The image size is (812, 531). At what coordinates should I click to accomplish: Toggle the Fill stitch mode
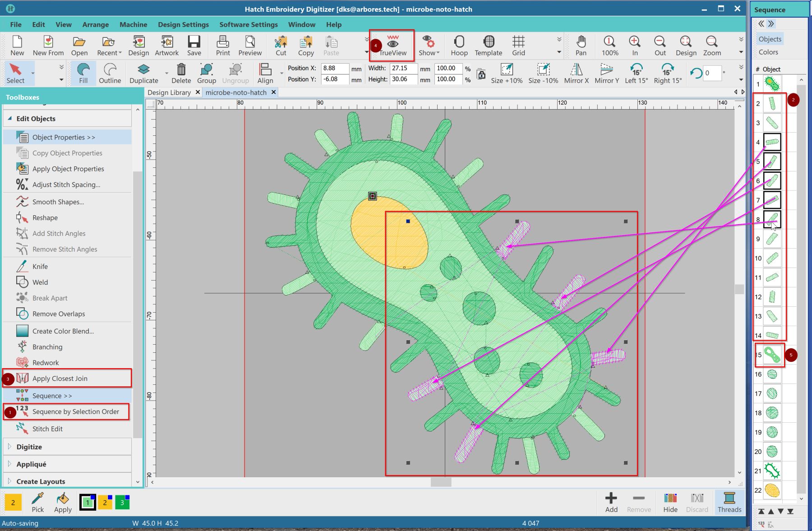click(83, 74)
